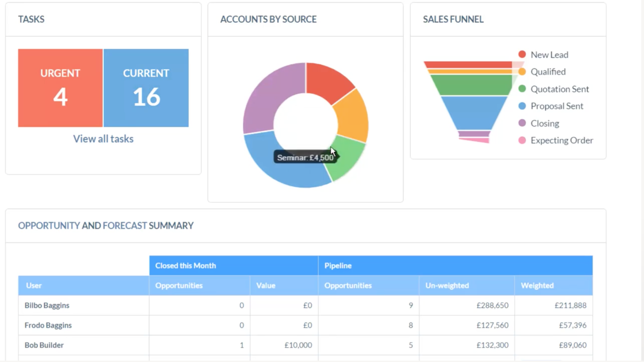The width and height of the screenshot is (644, 362).
Task: Click the Un-weighted column header
Action: 467,286
